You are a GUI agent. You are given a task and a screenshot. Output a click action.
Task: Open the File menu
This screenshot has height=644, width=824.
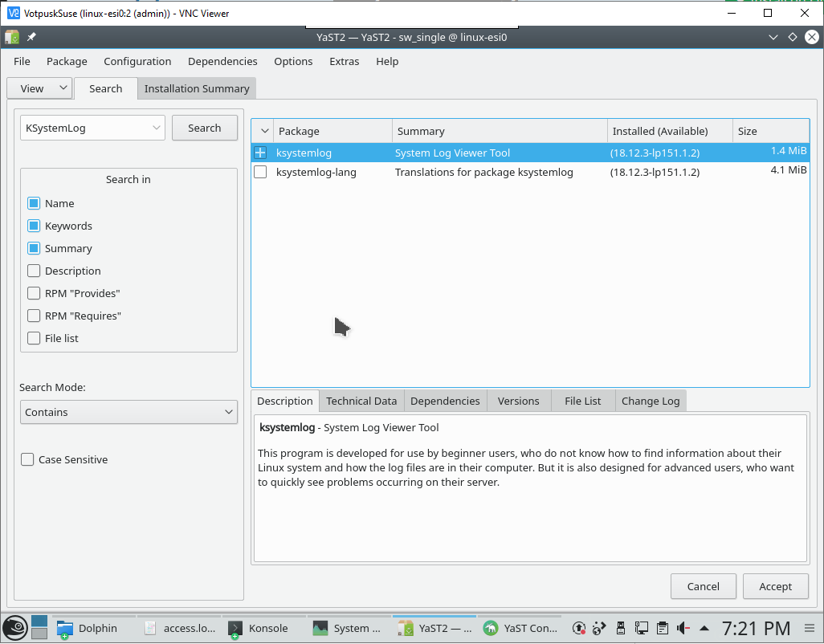(22, 62)
